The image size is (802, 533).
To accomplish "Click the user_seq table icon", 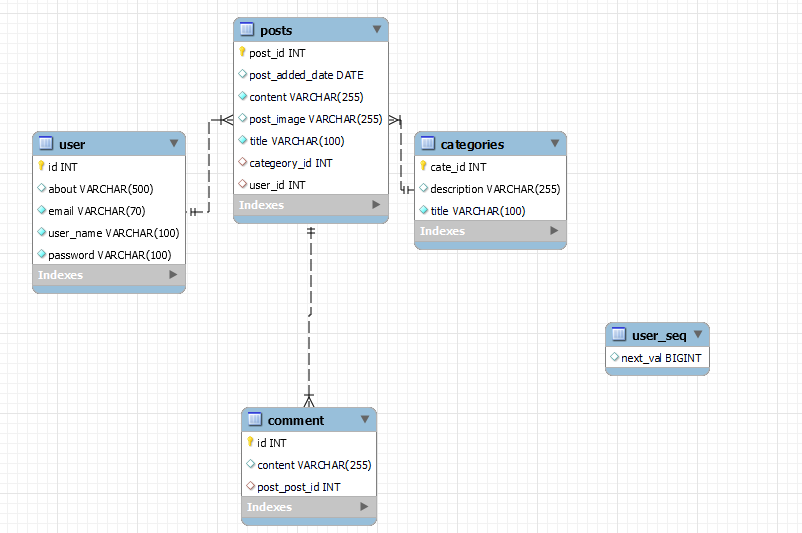I will pos(619,335).
